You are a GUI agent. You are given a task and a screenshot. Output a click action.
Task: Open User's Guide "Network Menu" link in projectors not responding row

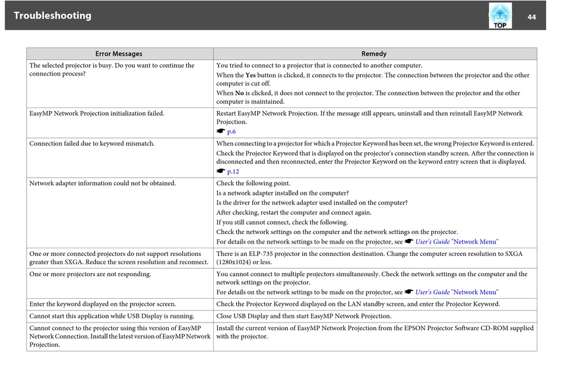[x=457, y=292]
